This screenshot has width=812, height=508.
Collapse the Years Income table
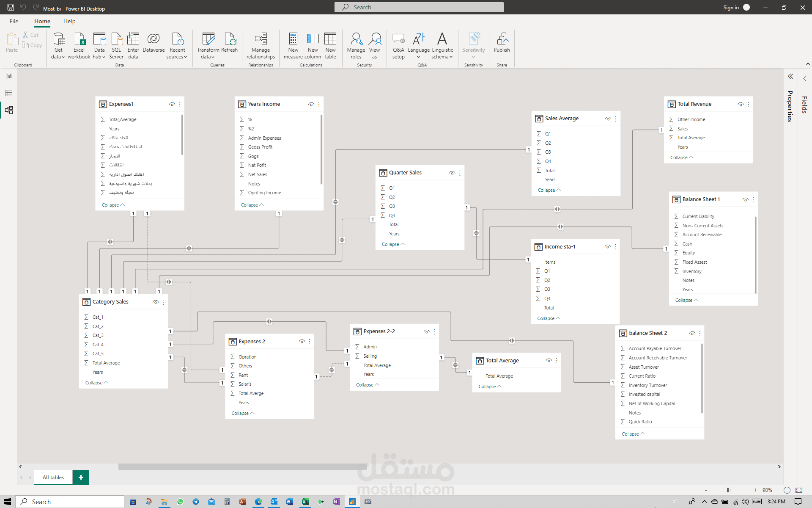252,205
